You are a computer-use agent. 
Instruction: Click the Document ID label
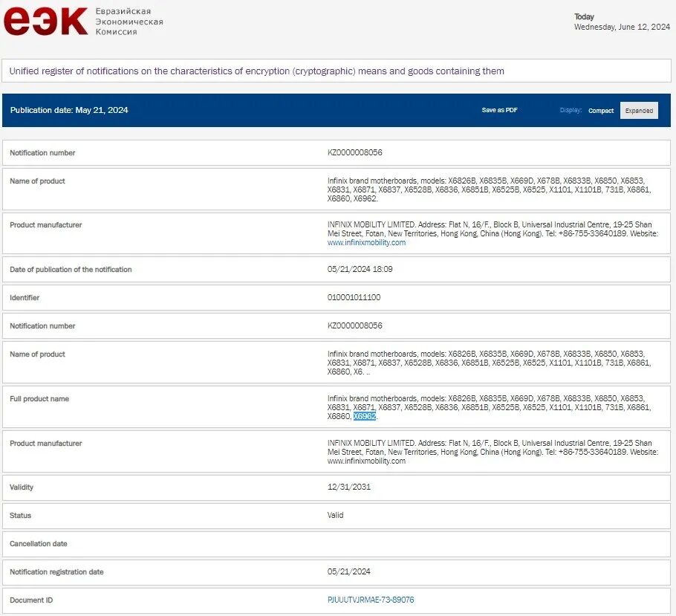click(x=31, y=600)
